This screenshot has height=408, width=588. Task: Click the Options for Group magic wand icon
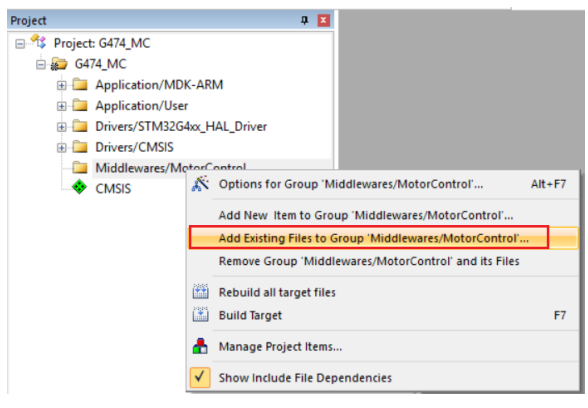(x=200, y=183)
